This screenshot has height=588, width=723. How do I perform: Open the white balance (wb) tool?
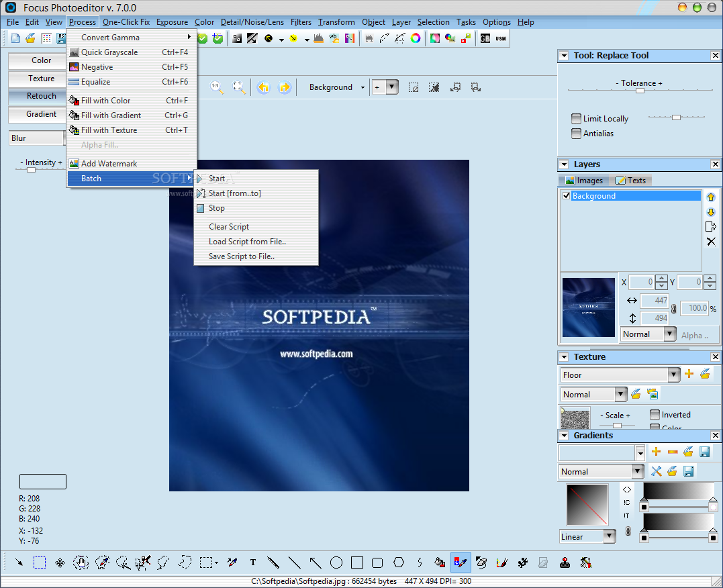[334, 38]
